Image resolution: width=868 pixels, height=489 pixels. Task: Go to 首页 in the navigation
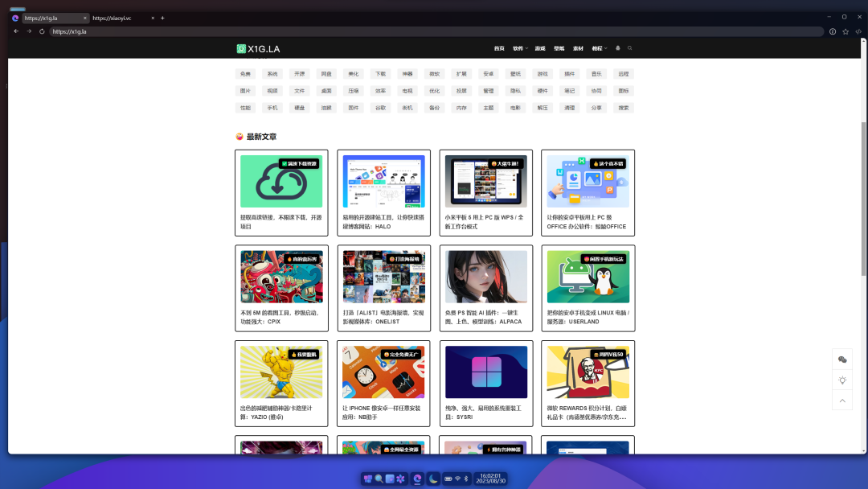tap(499, 48)
